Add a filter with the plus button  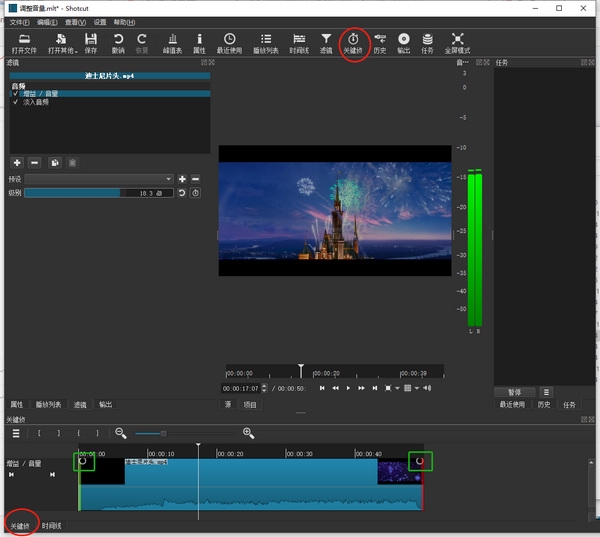tap(17, 162)
